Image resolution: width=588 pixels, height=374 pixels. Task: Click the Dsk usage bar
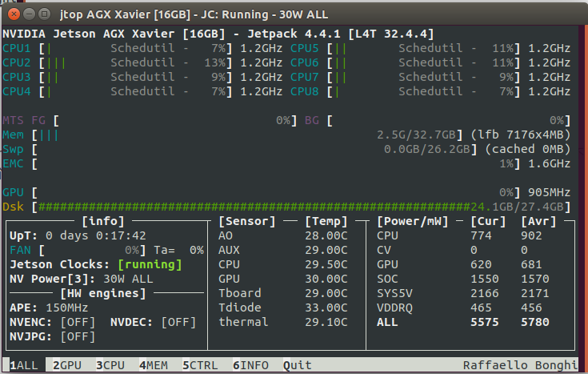(x=302, y=207)
